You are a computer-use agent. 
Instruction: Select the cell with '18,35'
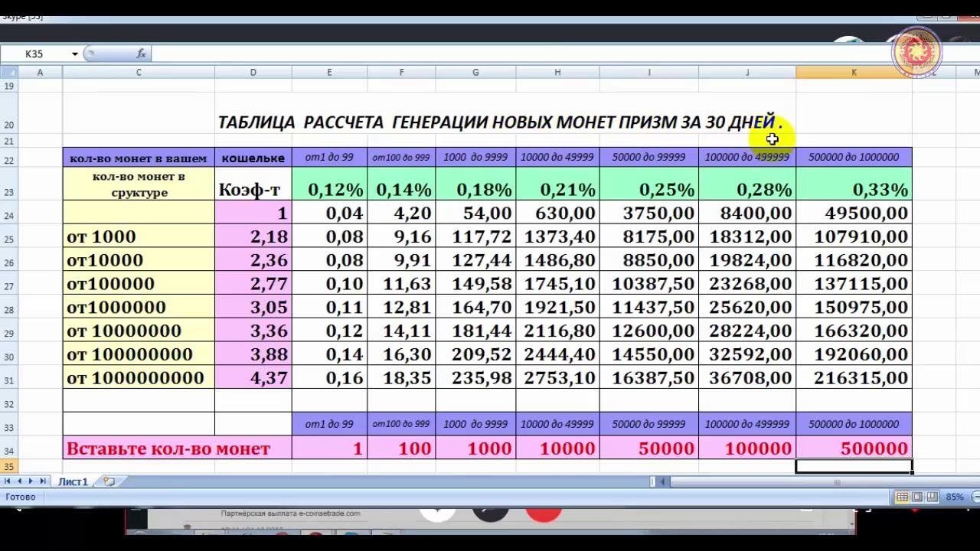pyautogui.click(x=401, y=378)
